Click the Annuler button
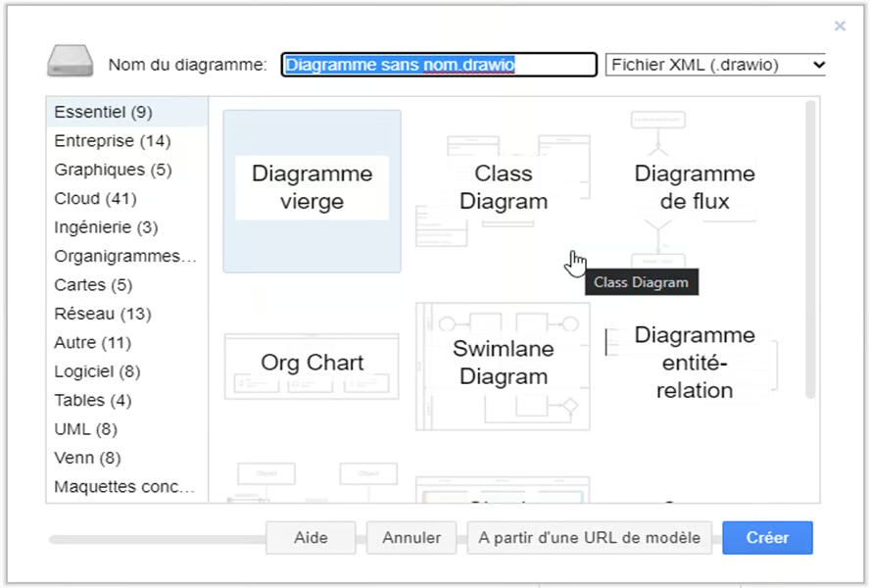Screen dimensions: 871x588 [x=412, y=537]
